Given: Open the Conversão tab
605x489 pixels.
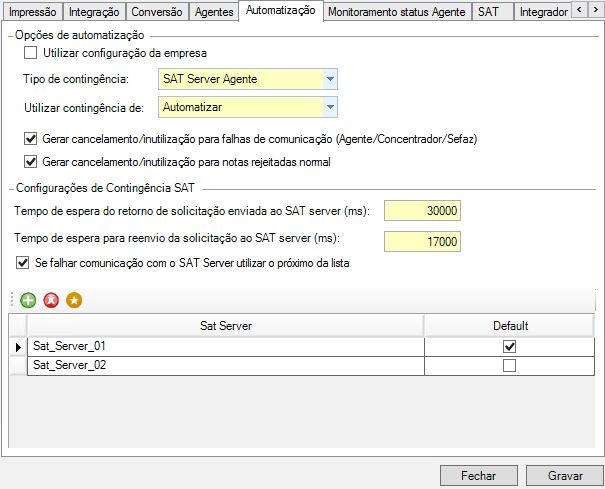Looking at the screenshot, I should [x=157, y=12].
